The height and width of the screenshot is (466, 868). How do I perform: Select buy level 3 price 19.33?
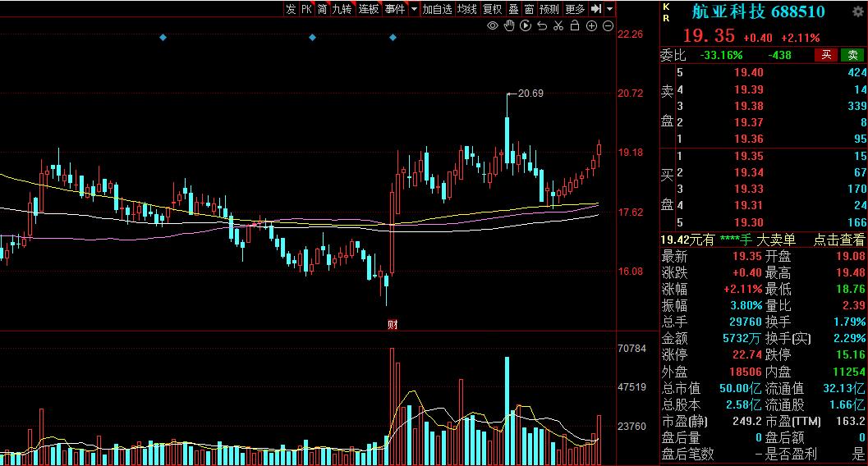coord(748,189)
